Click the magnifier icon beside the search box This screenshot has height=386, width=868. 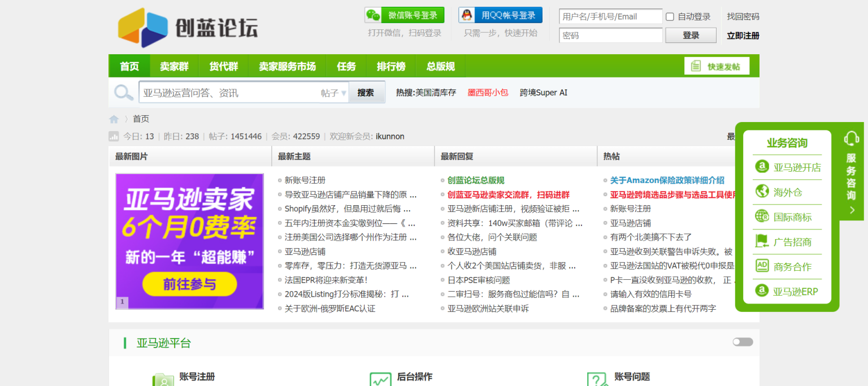coord(123,92)
